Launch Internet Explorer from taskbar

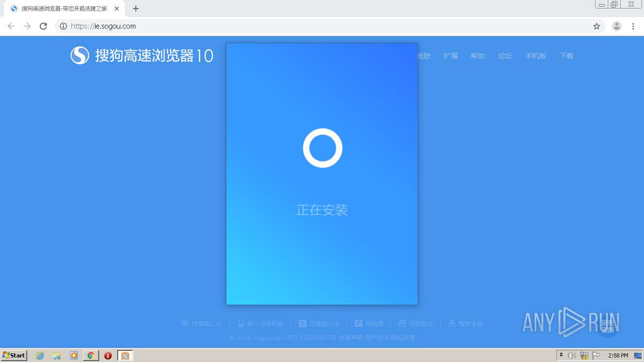(x=40, y=355)
